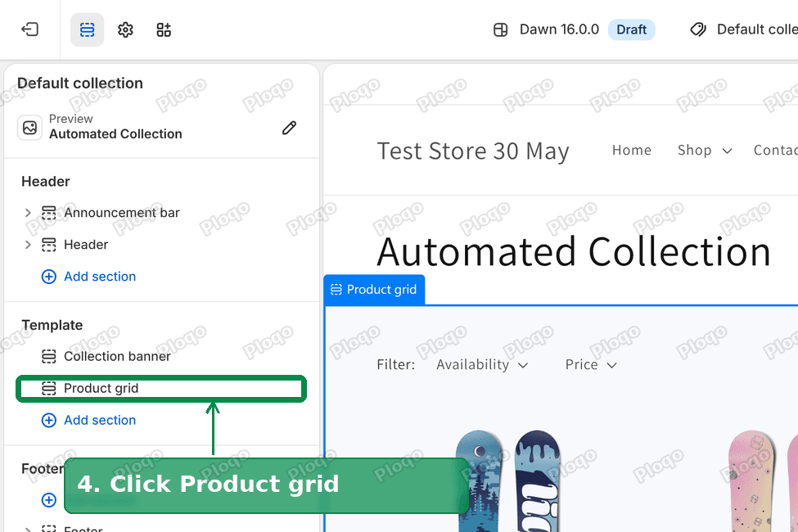Select the Collection banner section

coord(161,356)
